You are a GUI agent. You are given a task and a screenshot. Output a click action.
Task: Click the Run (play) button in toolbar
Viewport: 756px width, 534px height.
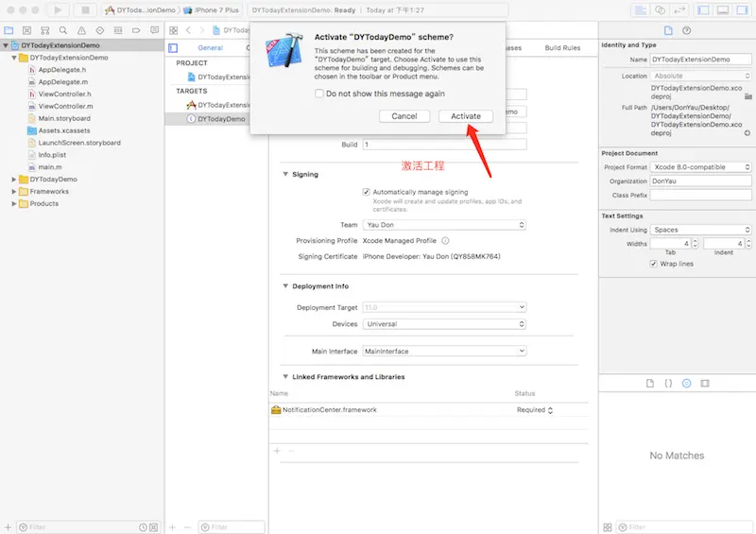click(58, 10)
